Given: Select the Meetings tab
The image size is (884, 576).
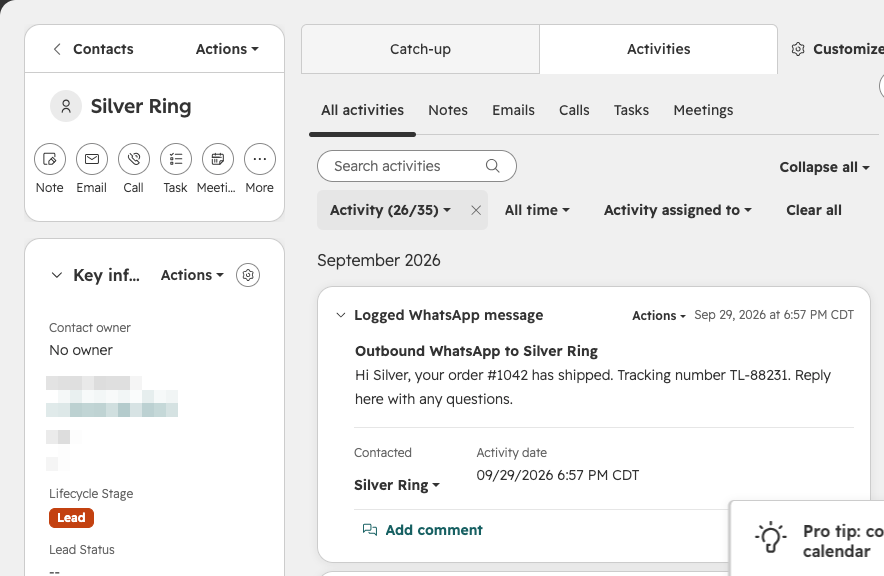Looking at the screenshot, I should point(703,110).
